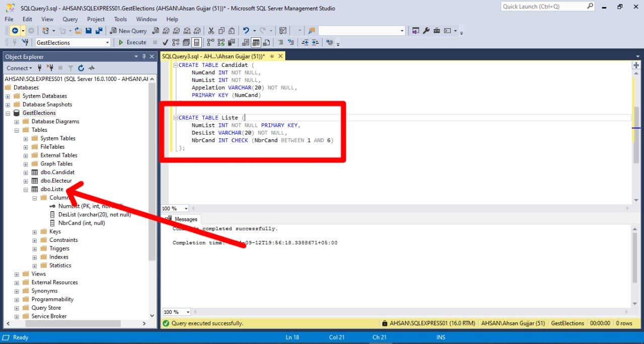Expand the dbo.Electeur table node
Image resolution: width=644 pixels, height=344 pixels.
(x=26, y=181)
